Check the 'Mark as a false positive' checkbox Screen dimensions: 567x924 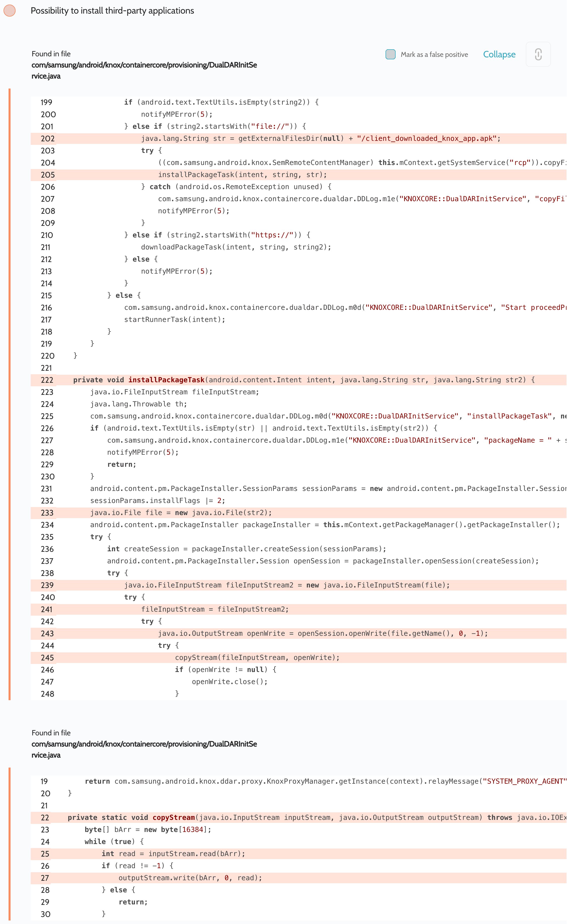click(390, 54)
